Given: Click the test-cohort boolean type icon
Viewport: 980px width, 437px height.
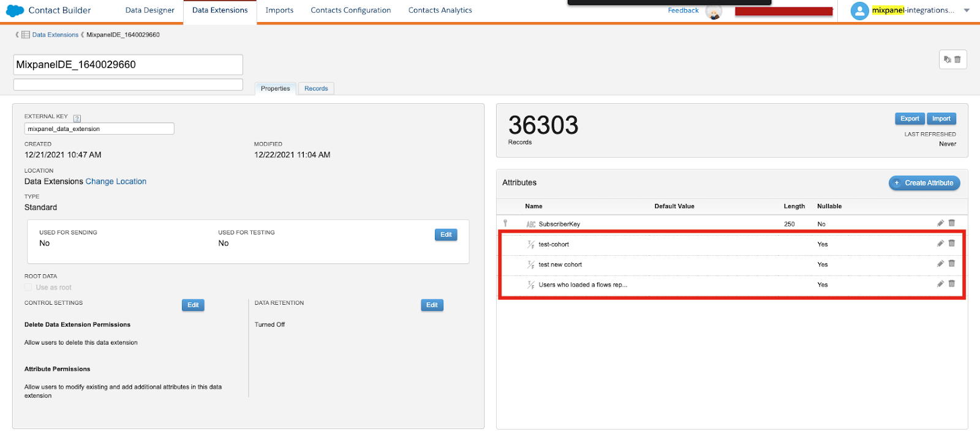Looking at the screenshot, I should [x=531, y=244].
